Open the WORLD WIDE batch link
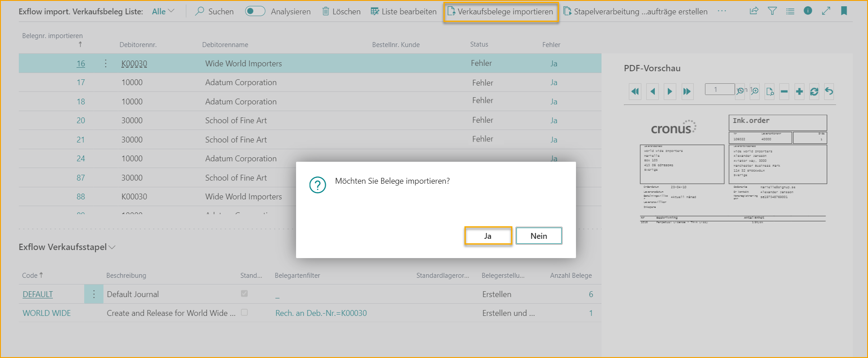This screenshot has height=358, width=868. pos(47,313)
